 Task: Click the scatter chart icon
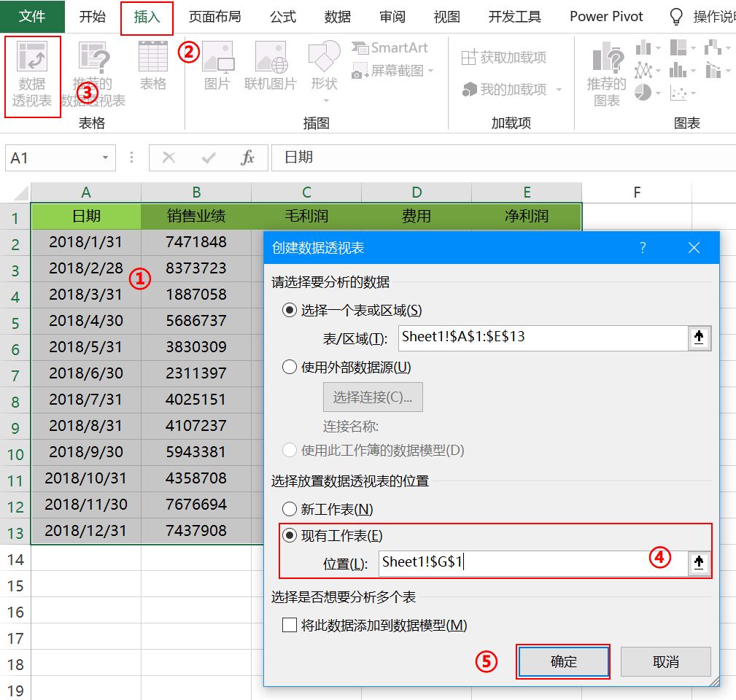(678, 93)
